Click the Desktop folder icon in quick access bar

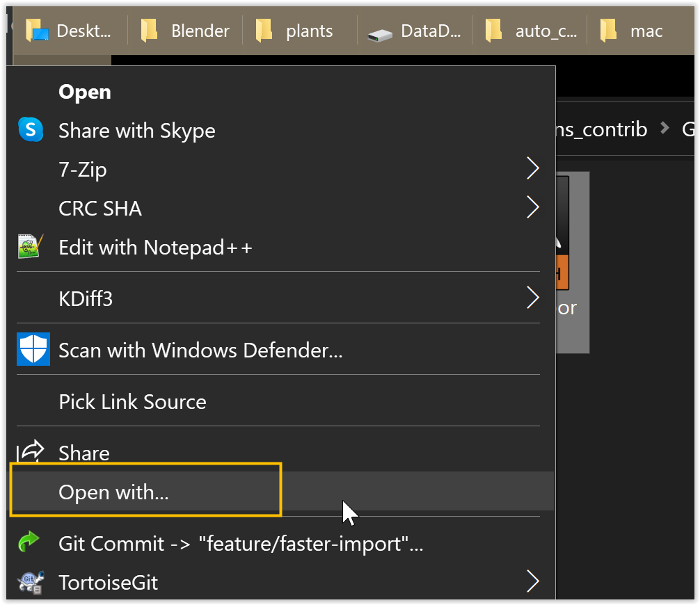pyautogui.click(x=37, y=31)
